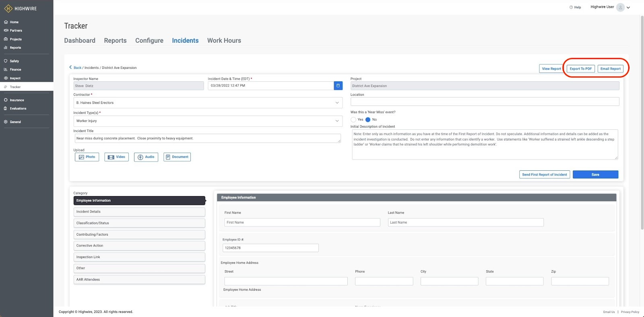Click the Highwire logo icon
Viewport: 644px width, 317px height.
8,8
